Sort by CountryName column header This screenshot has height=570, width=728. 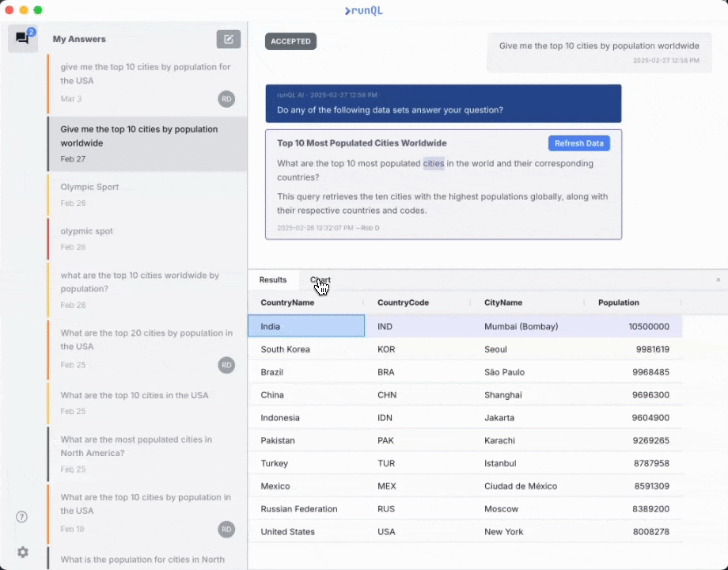click(287, 302)
